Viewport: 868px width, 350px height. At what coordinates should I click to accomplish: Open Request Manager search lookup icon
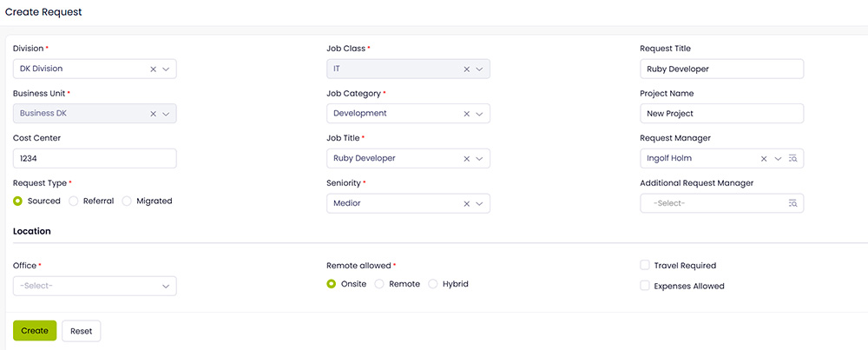[792, 159]
